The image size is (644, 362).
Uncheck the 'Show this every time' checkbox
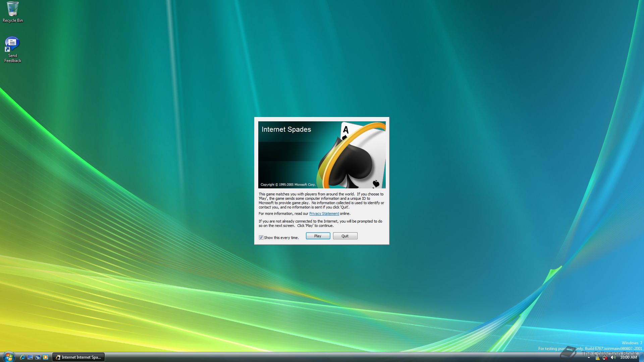coord(261,238)
